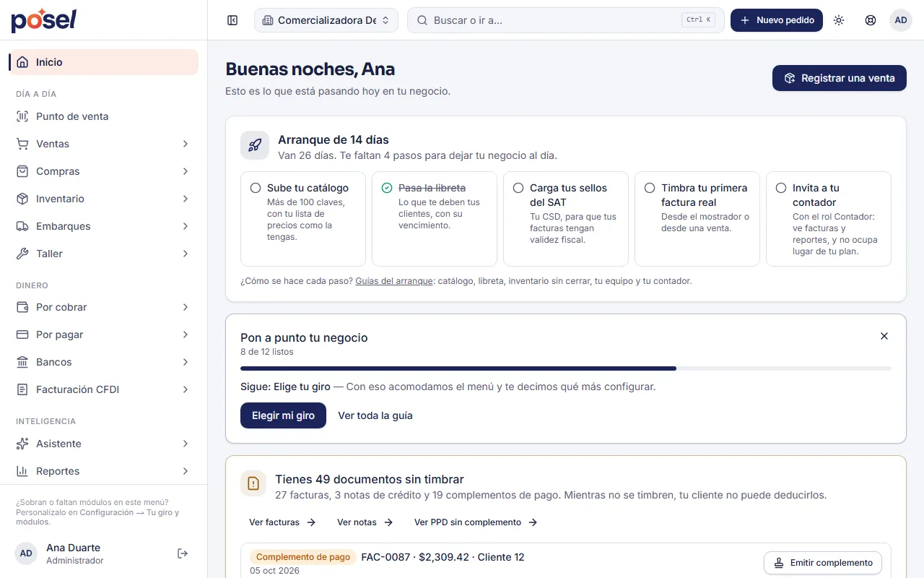Collapse the sidebar panel icon

(x=232, y=20)
